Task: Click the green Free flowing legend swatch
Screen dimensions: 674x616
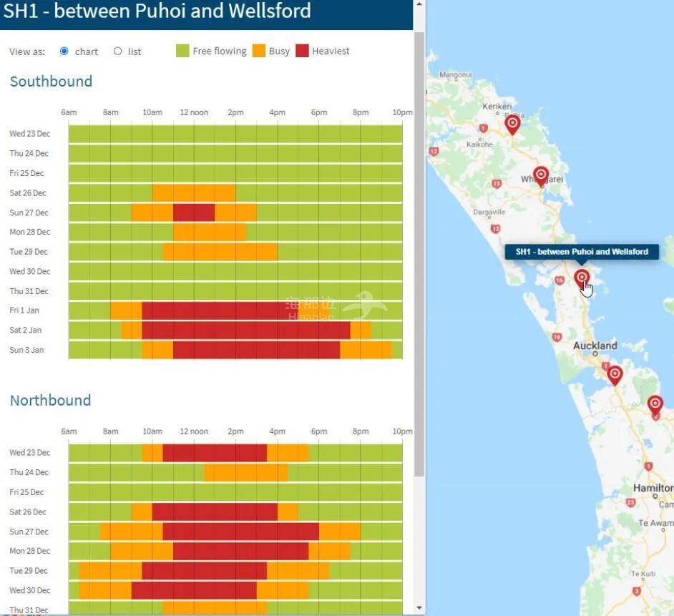Action: pyautogui.click(x=182, y=51)
